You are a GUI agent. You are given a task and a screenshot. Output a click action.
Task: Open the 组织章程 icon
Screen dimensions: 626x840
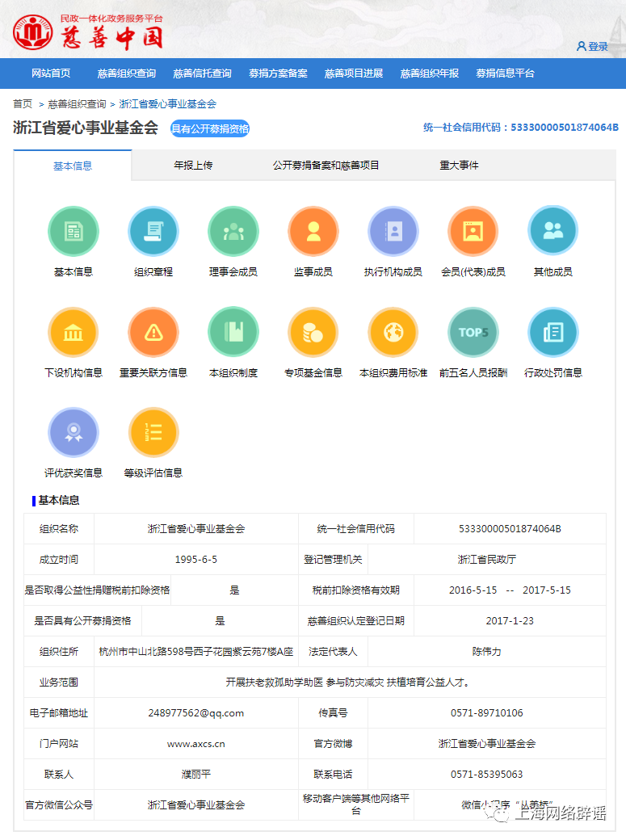(x=153, y=232)
